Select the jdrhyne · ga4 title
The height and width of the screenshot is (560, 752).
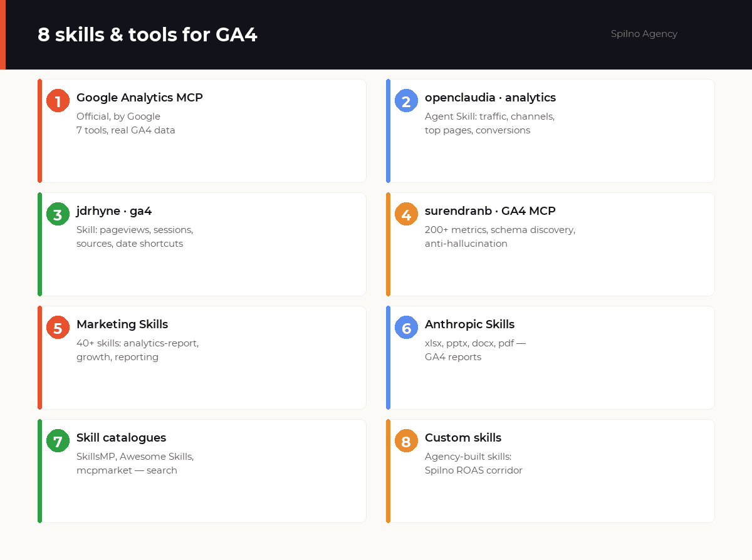[114, 211]
